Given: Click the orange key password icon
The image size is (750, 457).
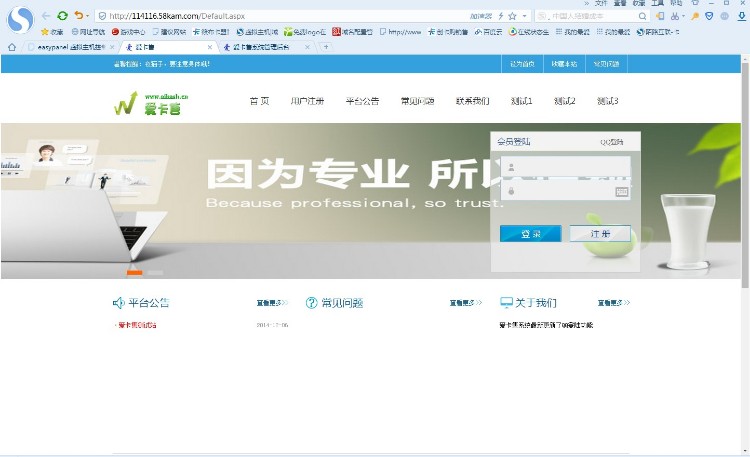Looking at the screenshot, I should [x=695, y=16].
